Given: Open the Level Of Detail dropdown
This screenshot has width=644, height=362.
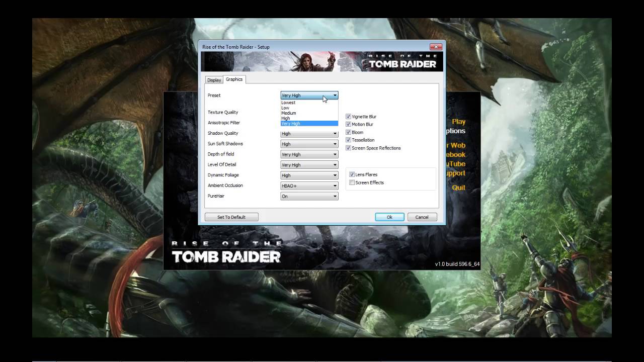Looking at the screenshot, I should pyautogui.click(x=309, y=165).
